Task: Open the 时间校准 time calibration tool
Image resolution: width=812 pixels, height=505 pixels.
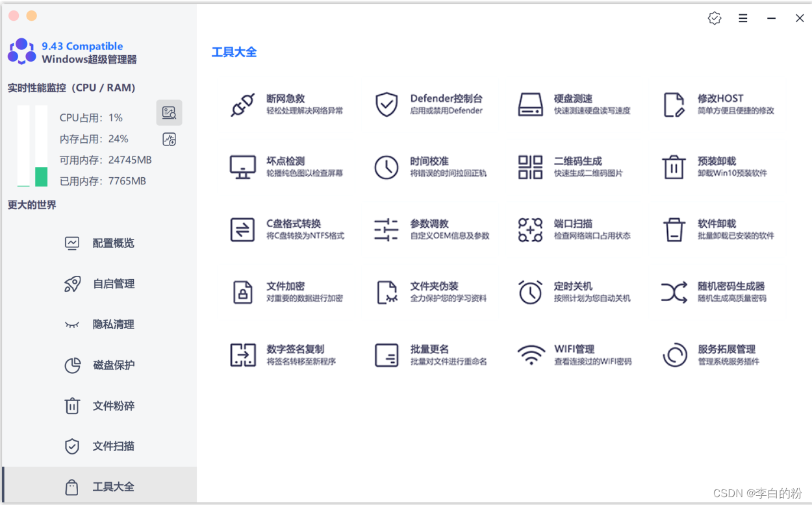Action: (x=425, y=166)
